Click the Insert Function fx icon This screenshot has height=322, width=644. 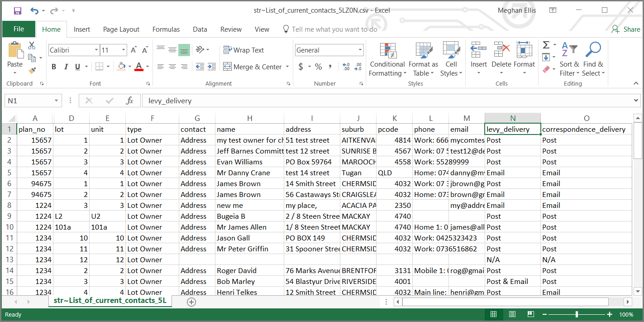click(130, 101)
